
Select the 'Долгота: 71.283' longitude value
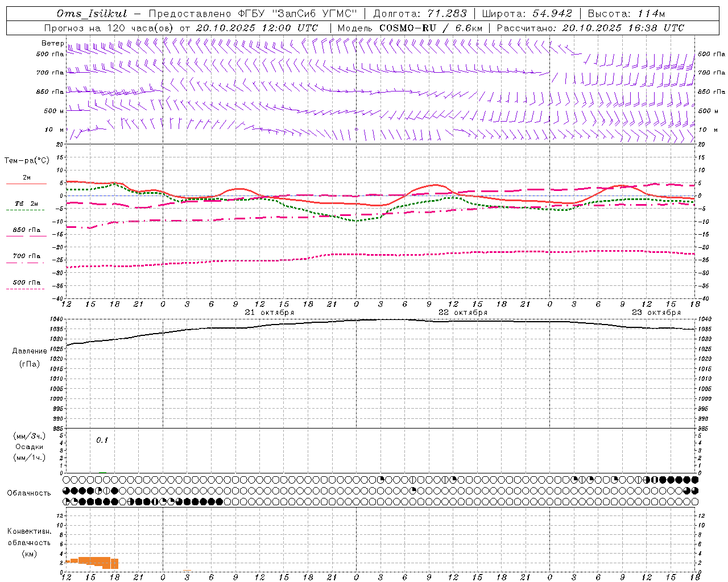click(x=420, y=14)
